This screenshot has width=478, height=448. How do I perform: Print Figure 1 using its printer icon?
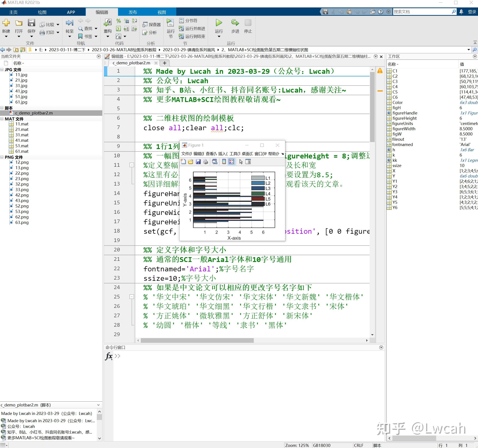(x=205, y=162)
